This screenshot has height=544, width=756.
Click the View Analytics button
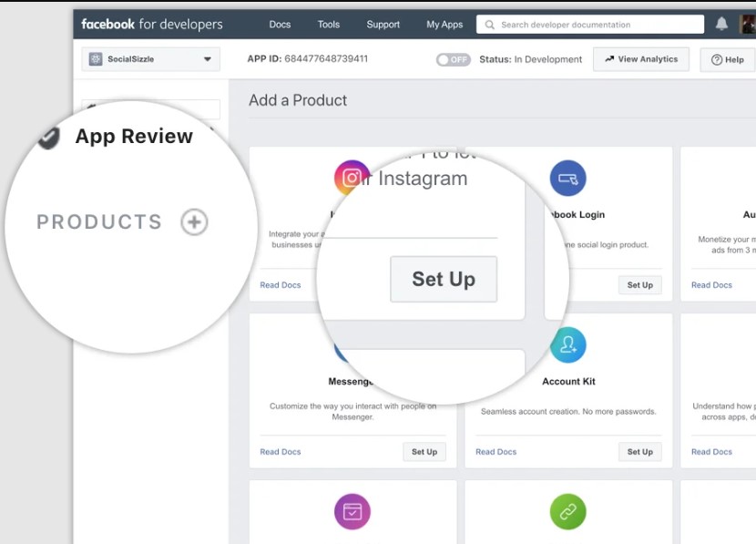pos(641,59)
